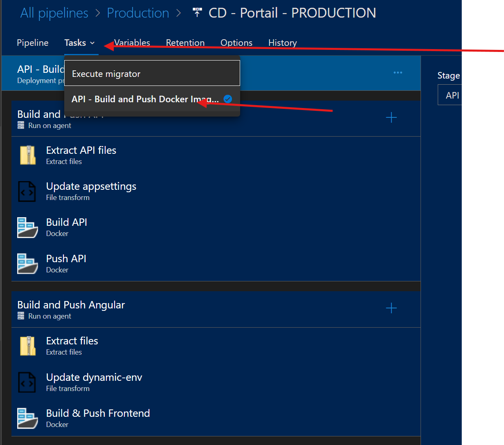
Task: Click the Angular Extract files zip icon
Action: 28,346
